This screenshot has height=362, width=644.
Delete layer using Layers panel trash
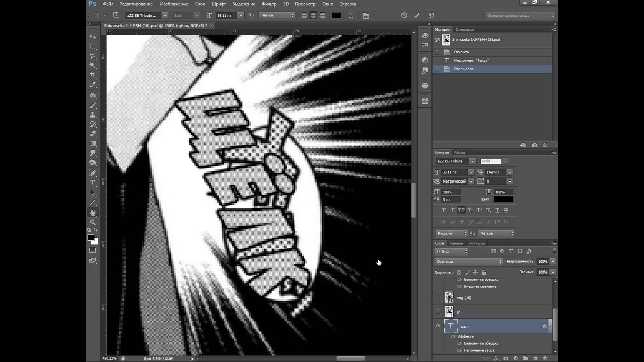coord(545,358)
